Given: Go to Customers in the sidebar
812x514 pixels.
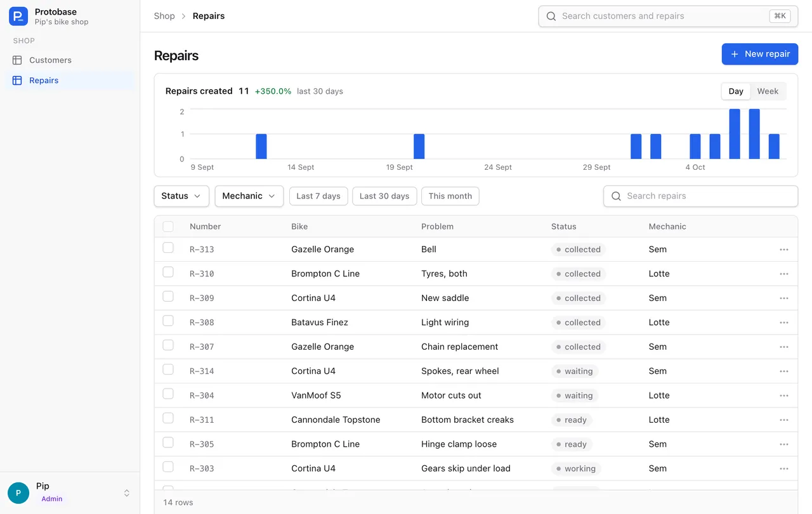Looking at the screenshot, I should pyautogui.click(x=70, y=60).
